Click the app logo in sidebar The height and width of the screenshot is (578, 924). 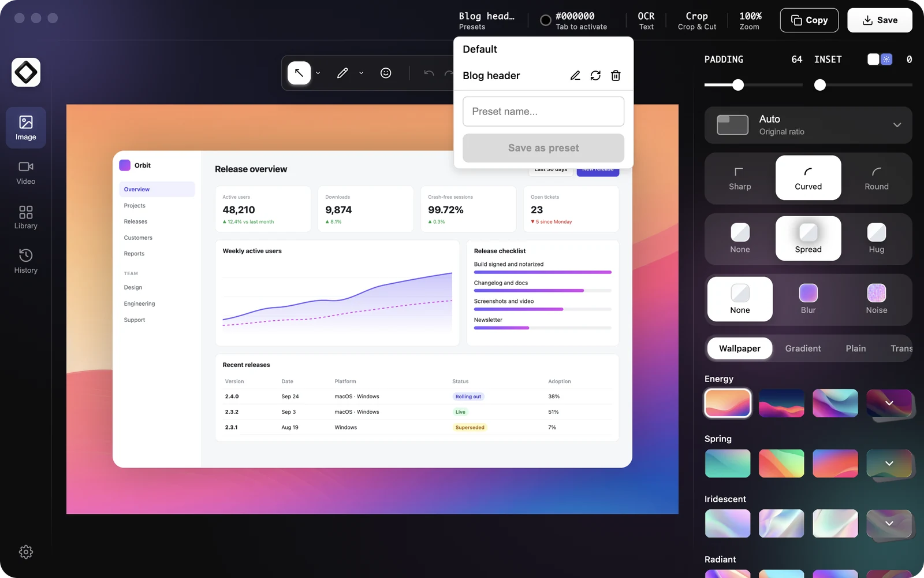(26, 72)
